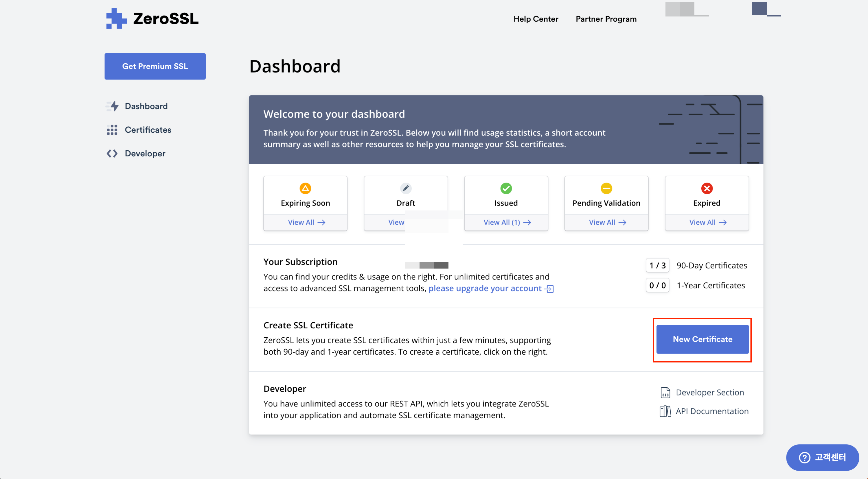
Task: Click the Draft pencil icon
Action: tap(406, 188)
